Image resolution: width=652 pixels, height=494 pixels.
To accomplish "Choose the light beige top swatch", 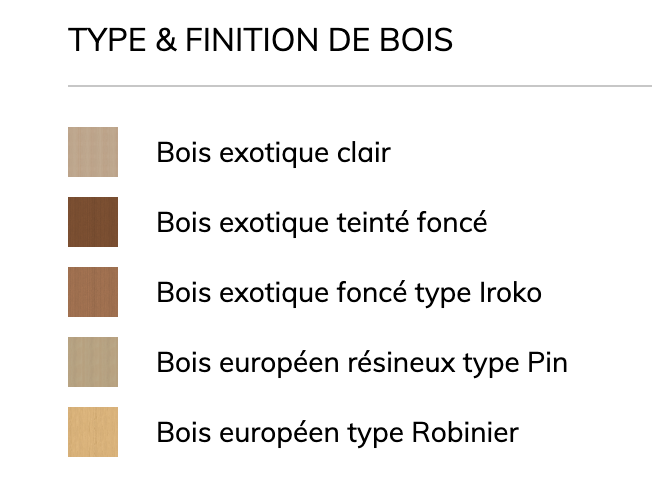I will [x=93, y=152].
